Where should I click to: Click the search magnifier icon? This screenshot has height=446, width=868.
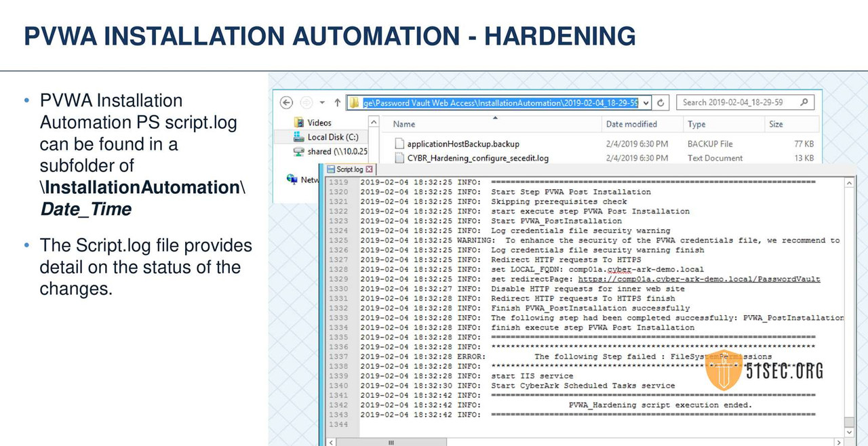pos(804,102)
